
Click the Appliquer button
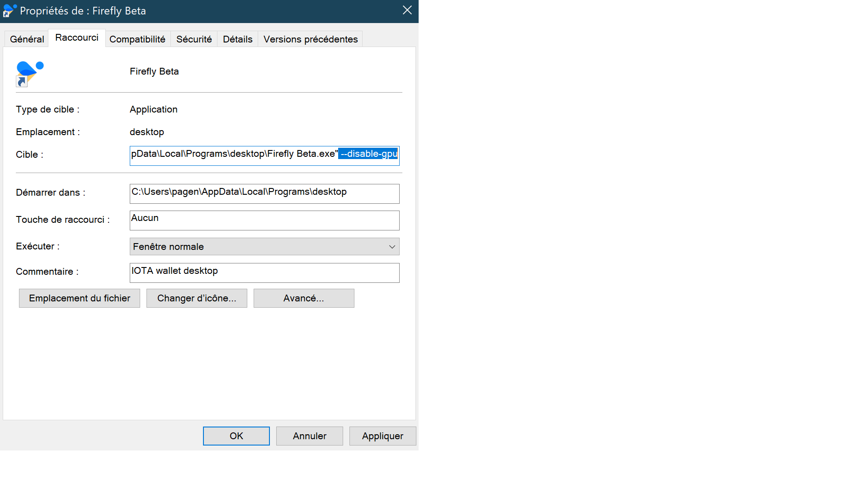click(x=382, y=436)
